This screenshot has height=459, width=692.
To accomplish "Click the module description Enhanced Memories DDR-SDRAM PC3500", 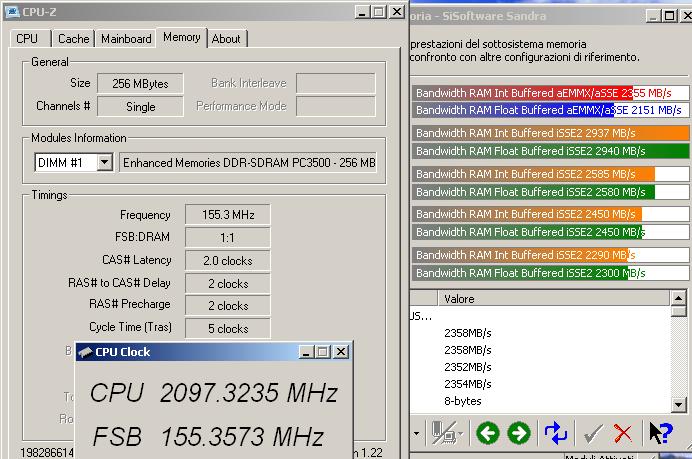I will coord(248,162).
